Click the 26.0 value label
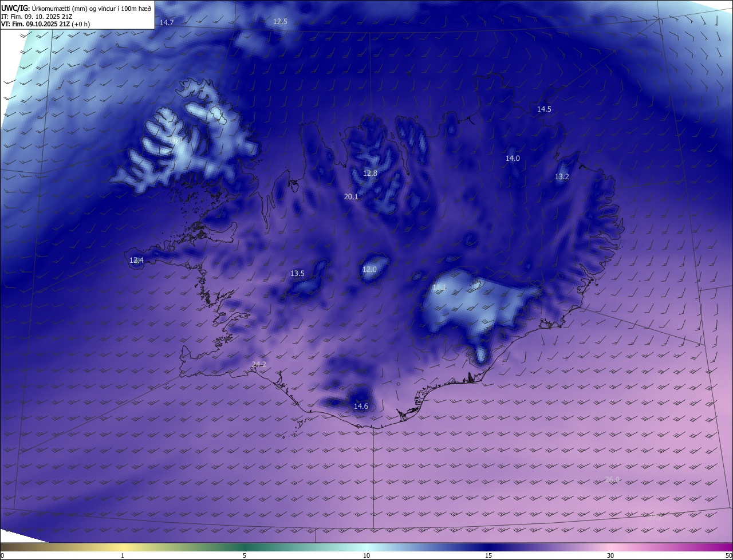 [612, 479]
